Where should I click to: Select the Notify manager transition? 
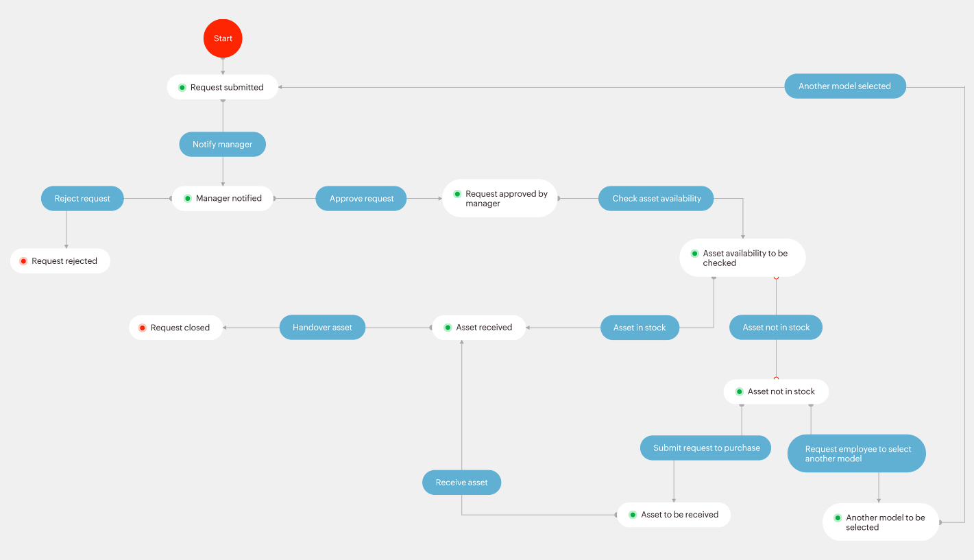click(222, 145)
